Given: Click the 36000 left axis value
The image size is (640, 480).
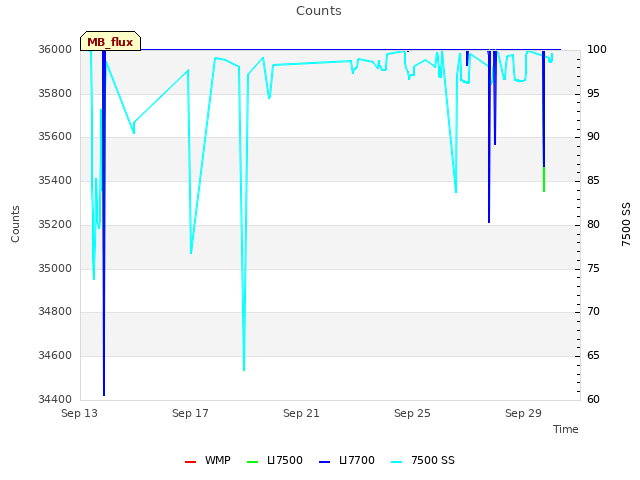Looking at the screenshot, I should click(55, 50).
